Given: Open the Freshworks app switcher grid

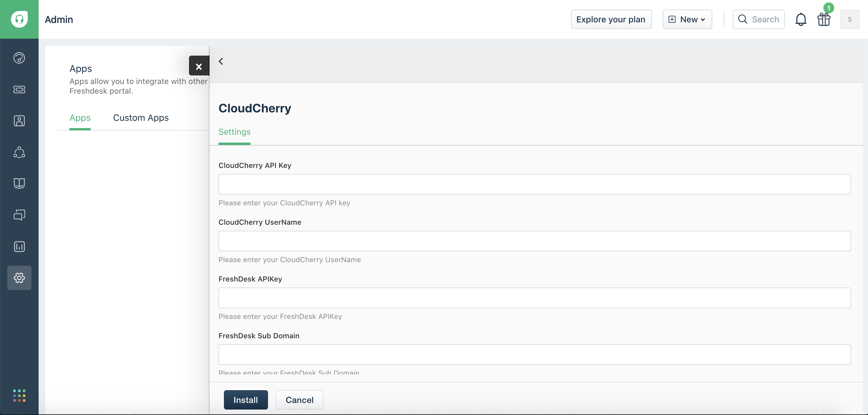Looking at the screenshot, I should click(x=19, y=396).
